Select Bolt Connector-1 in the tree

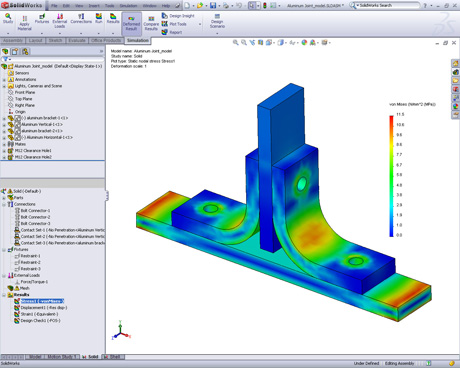pyautogui.click(x=35, y=210)
